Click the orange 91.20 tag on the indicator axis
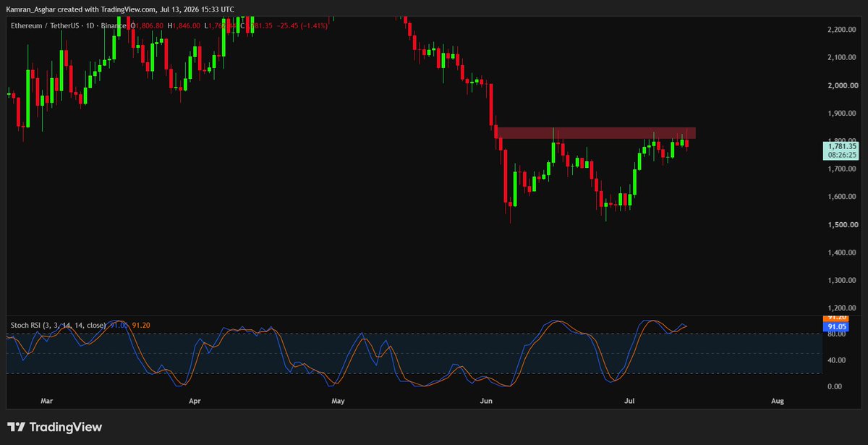 click(x=835, y=318)
